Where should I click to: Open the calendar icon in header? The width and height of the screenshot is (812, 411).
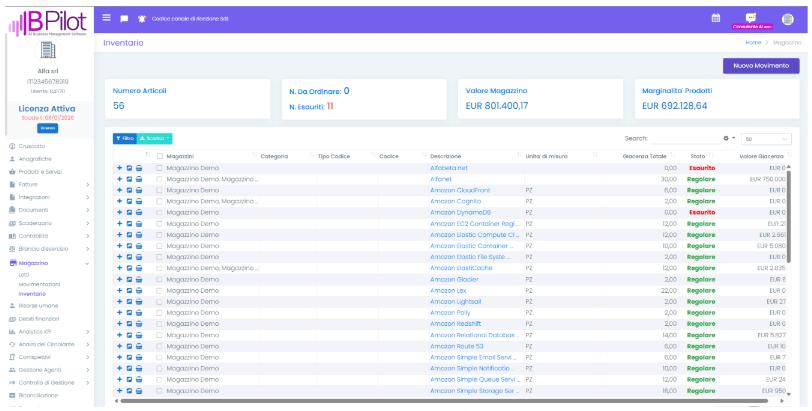715,17
